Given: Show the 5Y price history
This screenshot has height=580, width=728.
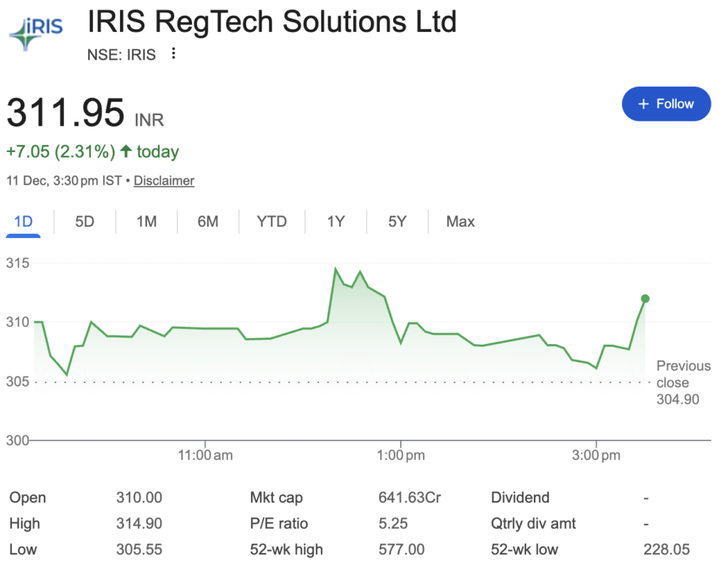Looking at the screenshot, I should [397, 222].
